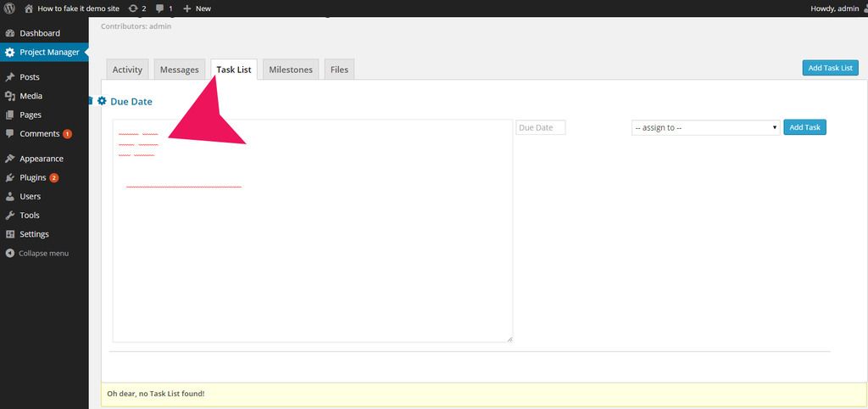Switch to the Activity tab
The height and width of the screenshot is (409, 868).
[127, 70]
